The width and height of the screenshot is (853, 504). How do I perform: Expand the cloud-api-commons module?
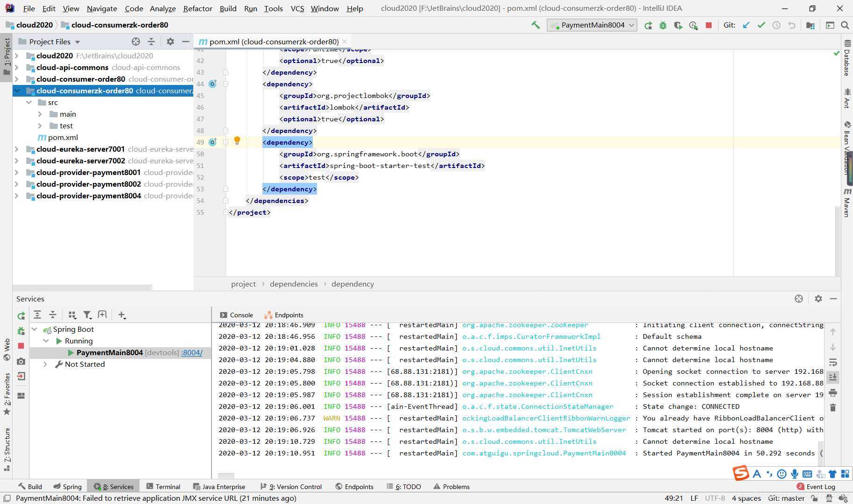[x=17, y=67]
